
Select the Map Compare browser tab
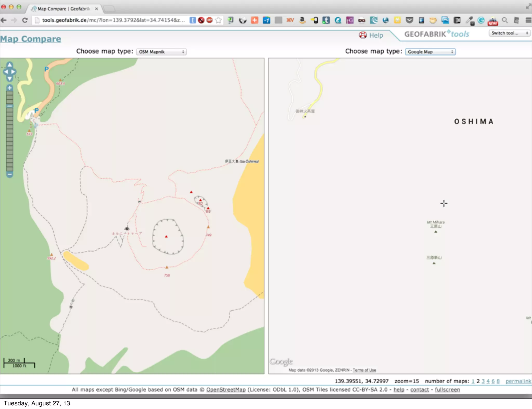coord(64,9)
